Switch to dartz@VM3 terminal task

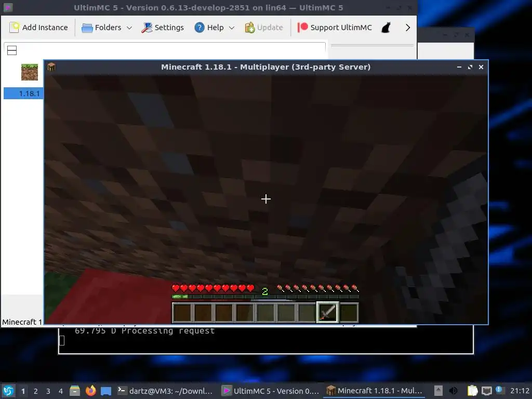tap(165, 391)
